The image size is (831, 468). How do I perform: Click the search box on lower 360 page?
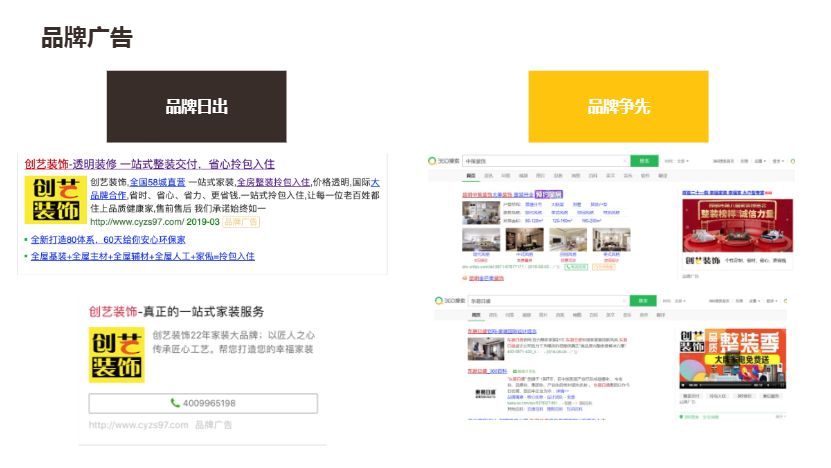(549, 301)
